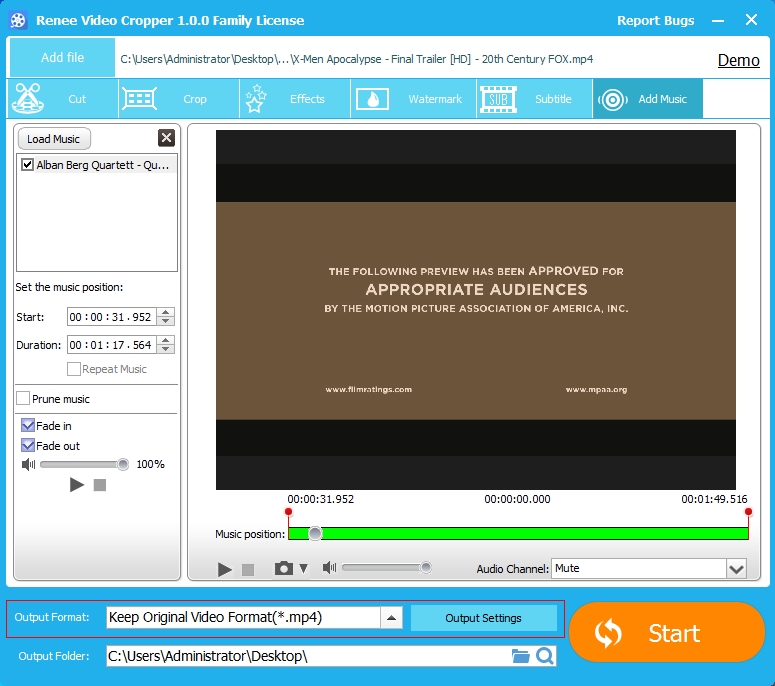Click the camera snapshot icon
Viewport: 775px width, 686px height.
(284, 568)
